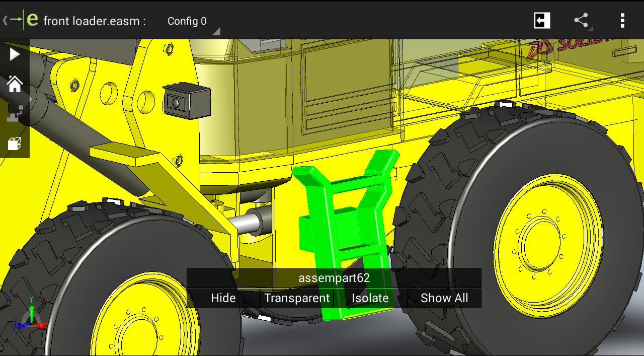Expand the sidebar with the small chevron
644x356 pixels.
coord(31,99)
